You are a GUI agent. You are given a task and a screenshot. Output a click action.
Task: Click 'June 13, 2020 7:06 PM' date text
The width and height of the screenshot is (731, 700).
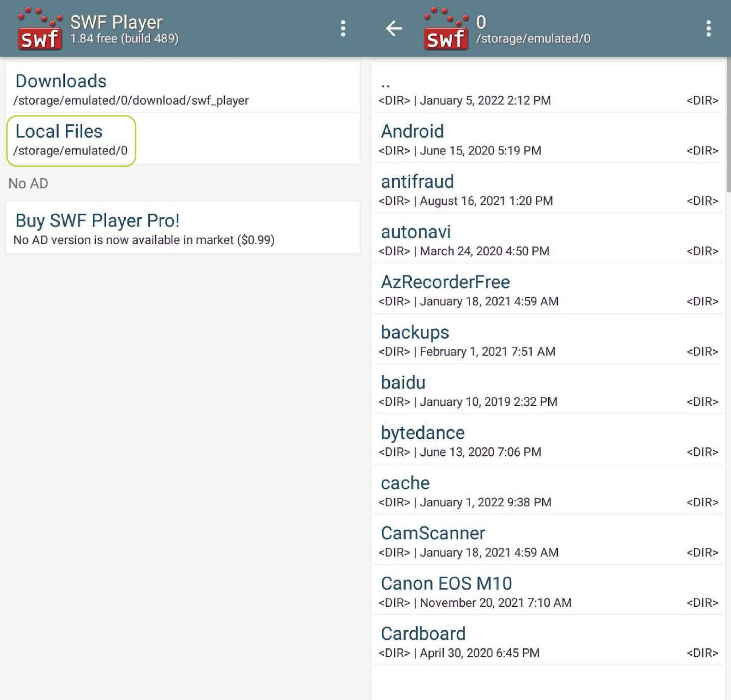coord(480,452)
